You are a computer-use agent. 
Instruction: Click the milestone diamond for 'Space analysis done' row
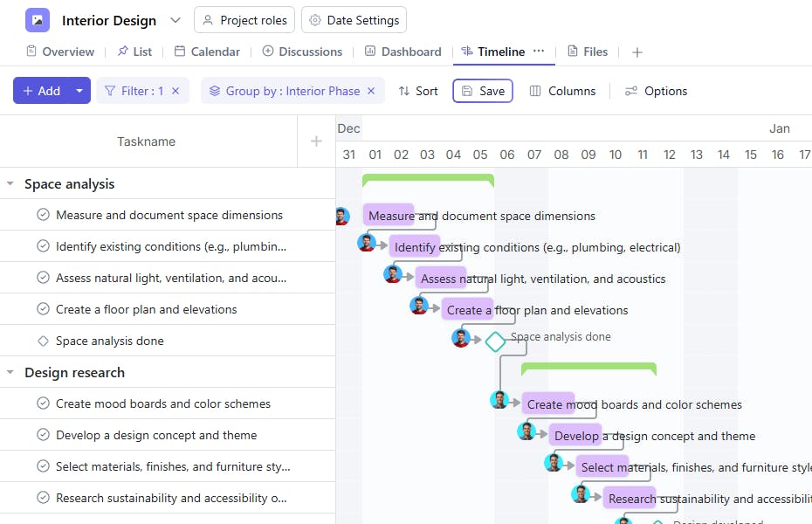click(x=43, y=341)
